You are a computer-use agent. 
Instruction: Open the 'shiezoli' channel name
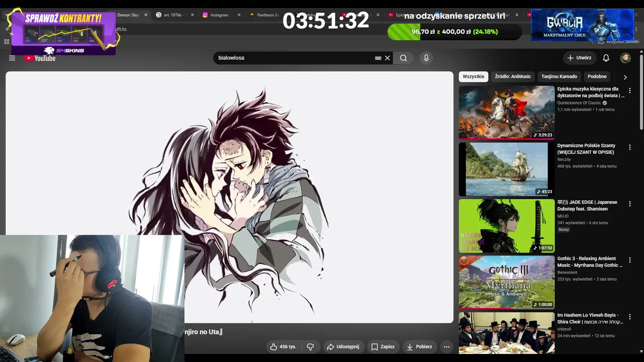point(565,329)
